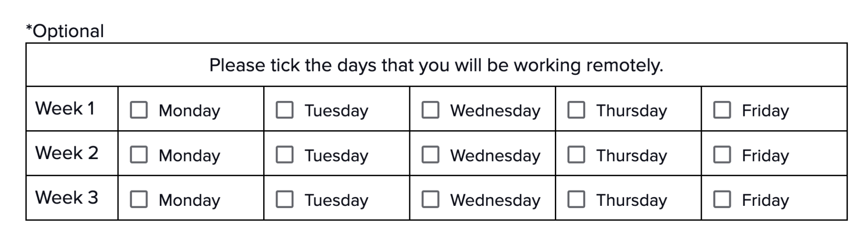Check Week 2 Tuesday box
The height and width of the screenshot is (243, 868).
pyautogui.click(x=284, y=155)
